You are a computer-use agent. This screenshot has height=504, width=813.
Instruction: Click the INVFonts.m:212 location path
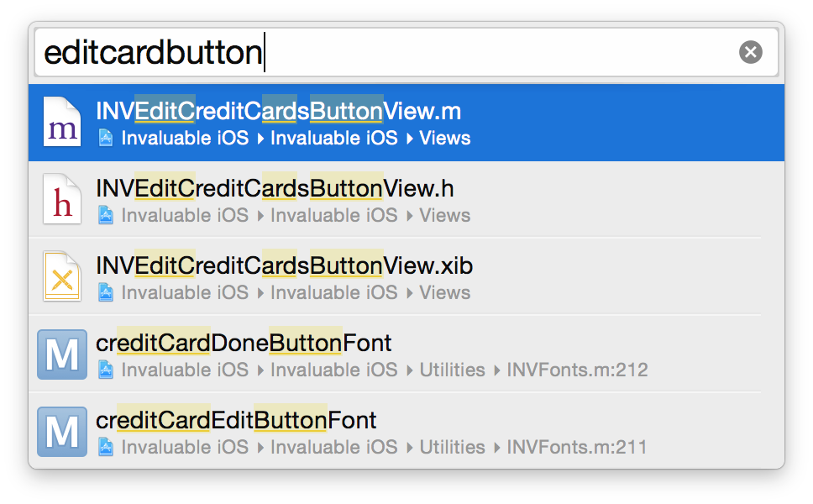pos(577,370)
